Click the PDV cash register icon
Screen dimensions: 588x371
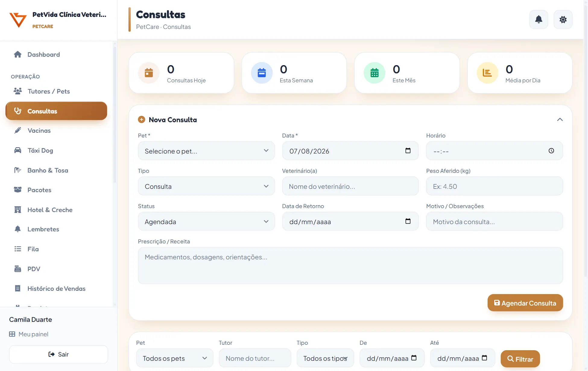point(18,269)
